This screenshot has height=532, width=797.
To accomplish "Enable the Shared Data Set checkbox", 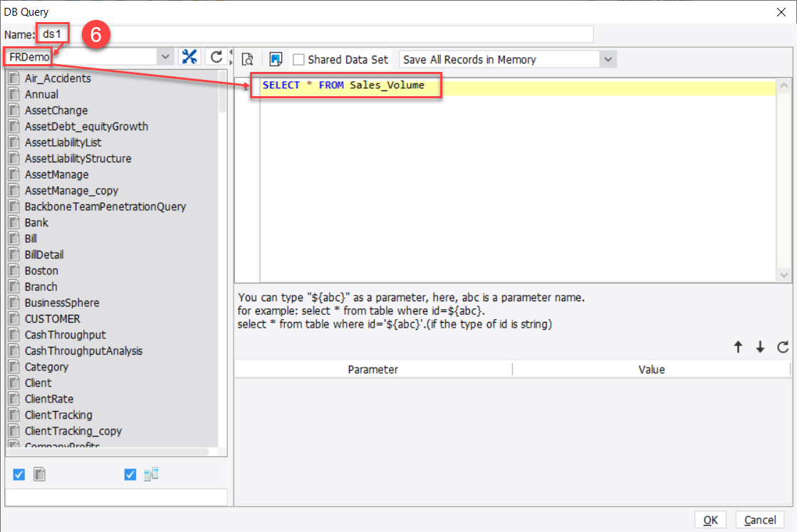I will pos(298,59).
